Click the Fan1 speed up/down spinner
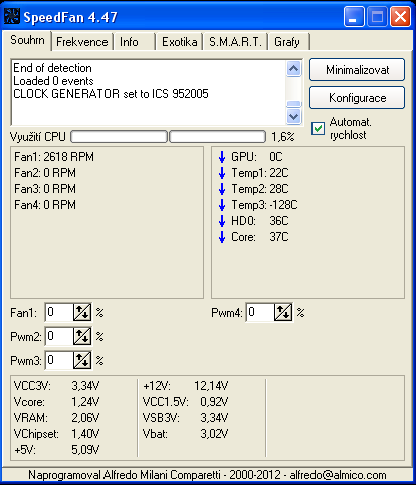 [x=82, y=312]
